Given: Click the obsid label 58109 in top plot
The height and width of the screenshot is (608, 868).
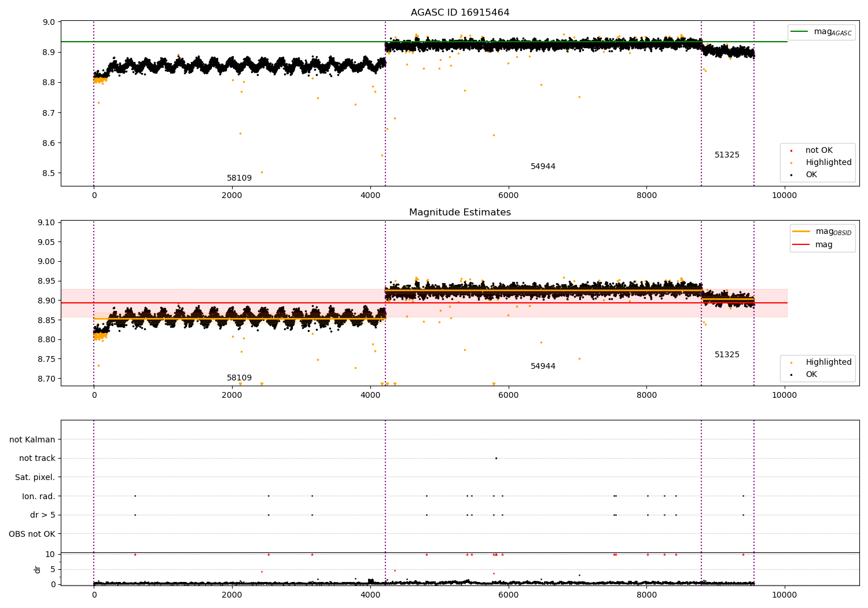Looking at the screenshot, I should pyautogui.click(x=239, y=178).
